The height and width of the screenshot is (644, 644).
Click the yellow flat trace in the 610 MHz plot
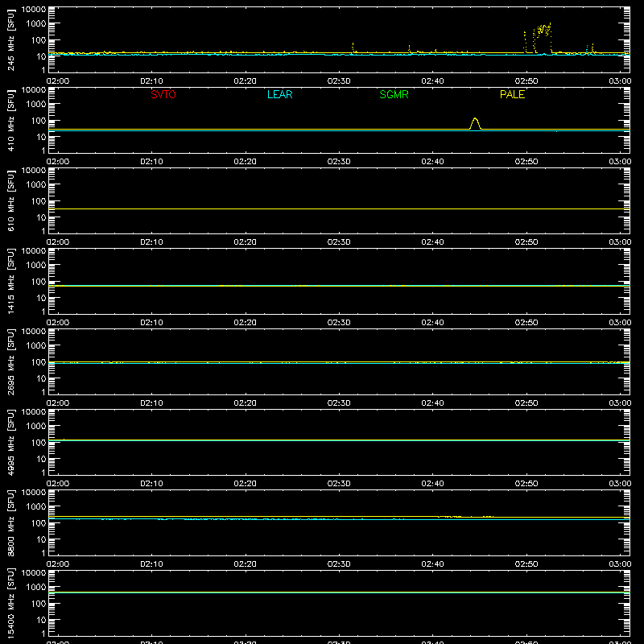coord(339,209)
